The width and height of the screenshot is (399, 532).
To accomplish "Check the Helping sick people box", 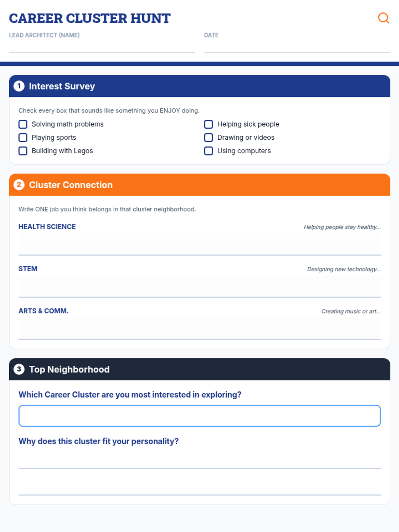I will pyautogui.click(x=208, y=124).
